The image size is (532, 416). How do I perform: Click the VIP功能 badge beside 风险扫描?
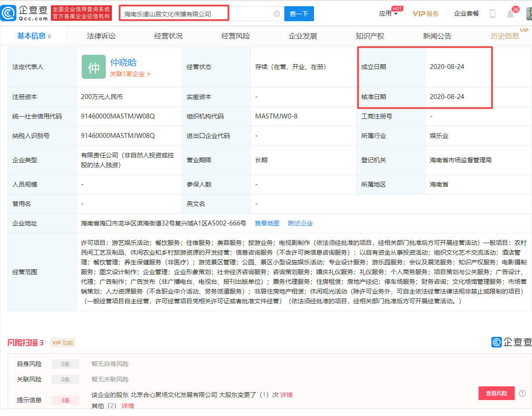(63, 343)
